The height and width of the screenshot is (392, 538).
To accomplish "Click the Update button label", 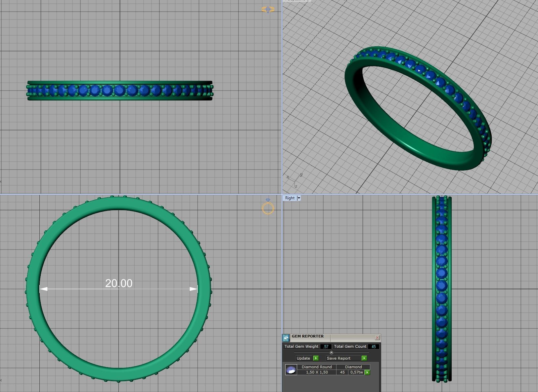I will [x=303, y=358].
